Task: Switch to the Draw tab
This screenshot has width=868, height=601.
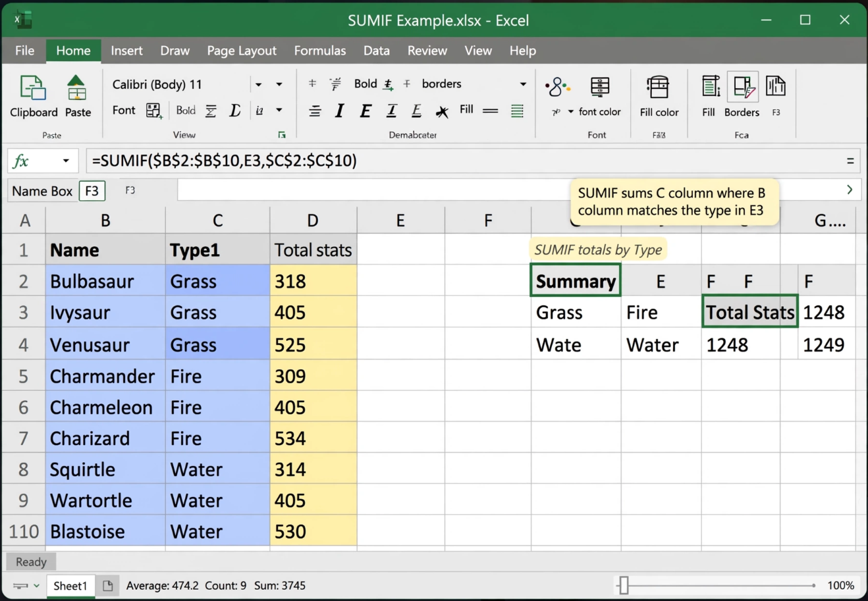Action: coord(175,51)
